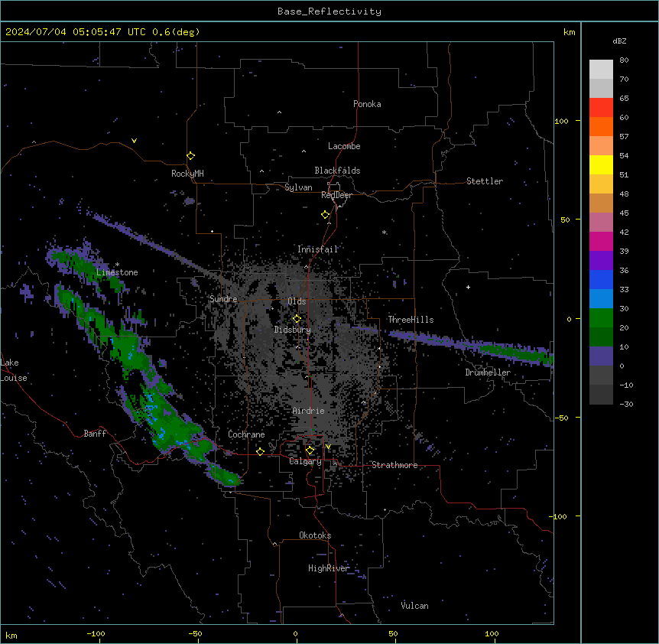Click the asterisk marker above Limestone label
Image resolution: width=659 pixels, height=644 pixels.
click(117, 265)
